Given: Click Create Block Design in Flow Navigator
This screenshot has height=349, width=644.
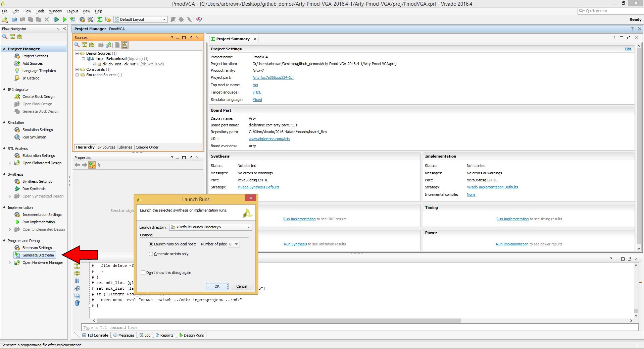Looking at the screenshot, I should point(38,97).
